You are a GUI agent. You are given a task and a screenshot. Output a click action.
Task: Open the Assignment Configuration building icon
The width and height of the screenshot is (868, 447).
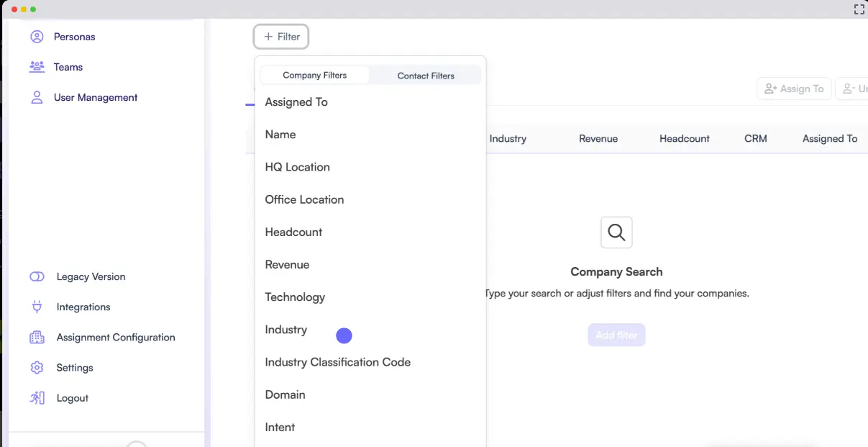click(x=37, y=337)
